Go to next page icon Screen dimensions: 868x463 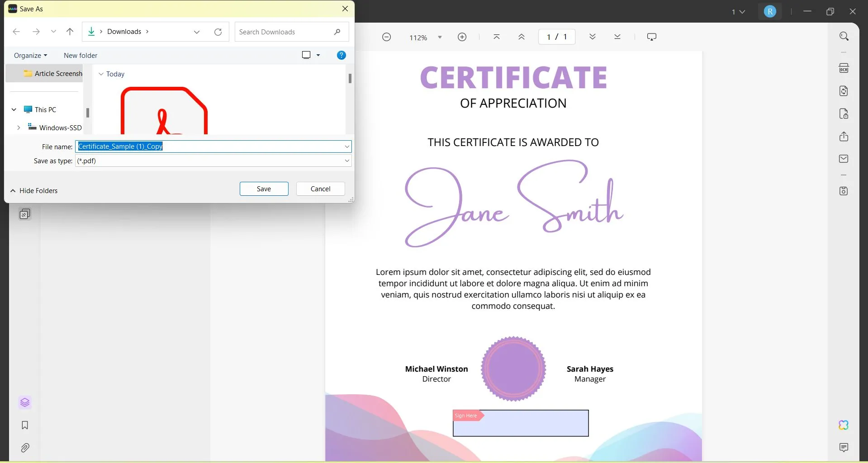[x=592, y=37]
